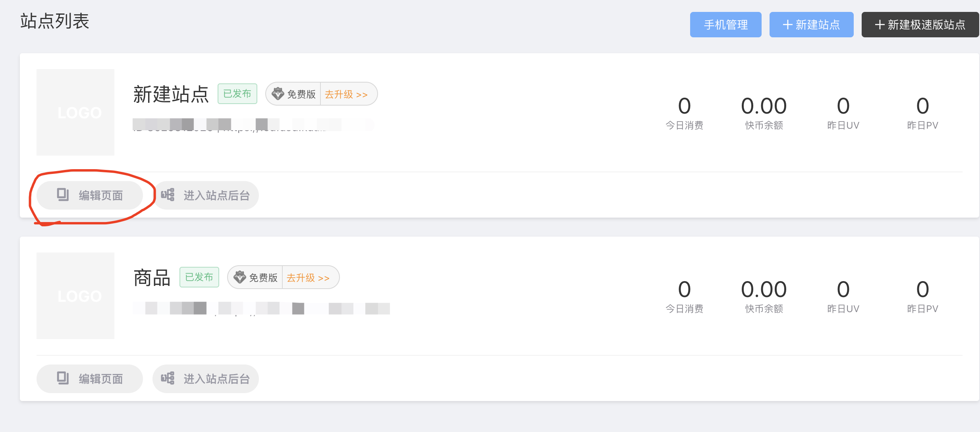980x432 pixels.
Task: Click the plus icon on 新建极速版站点 button
Action: pyautogui.click(x=880, y=25)
